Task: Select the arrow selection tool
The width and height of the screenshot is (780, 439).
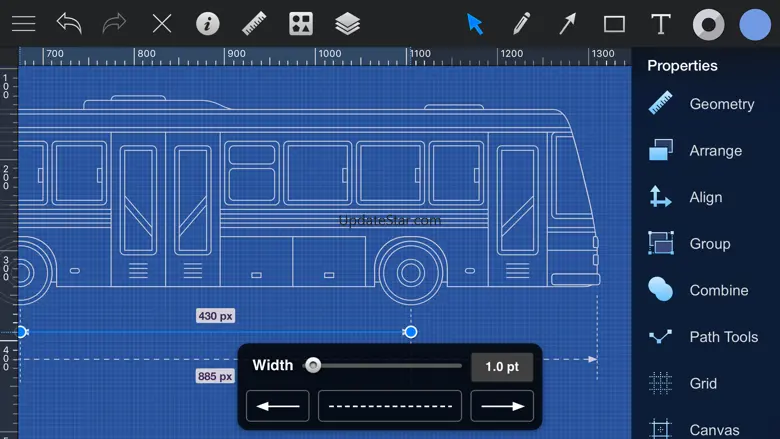Action: (475, 23)
